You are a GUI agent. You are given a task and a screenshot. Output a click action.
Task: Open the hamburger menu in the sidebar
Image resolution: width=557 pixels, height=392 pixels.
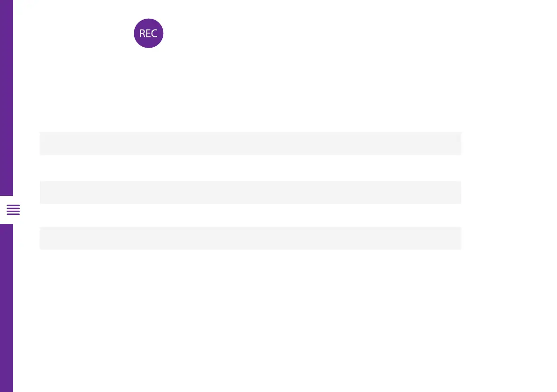click(14, 210)
